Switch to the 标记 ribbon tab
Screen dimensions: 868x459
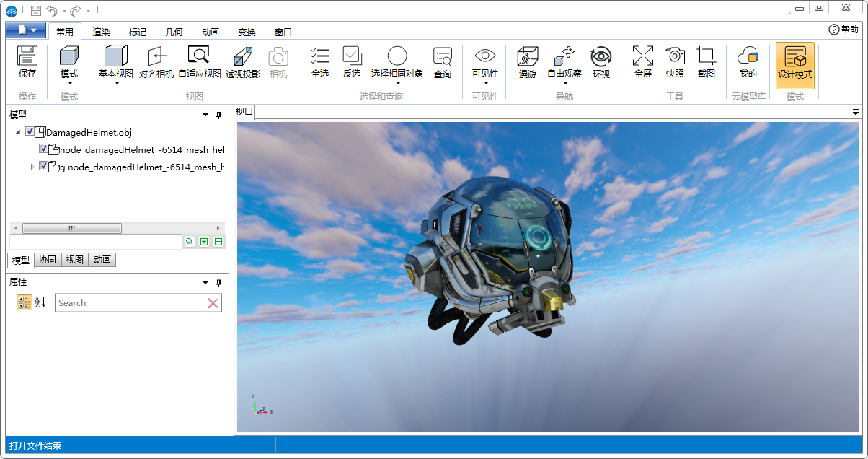click(x=138, y=32)
